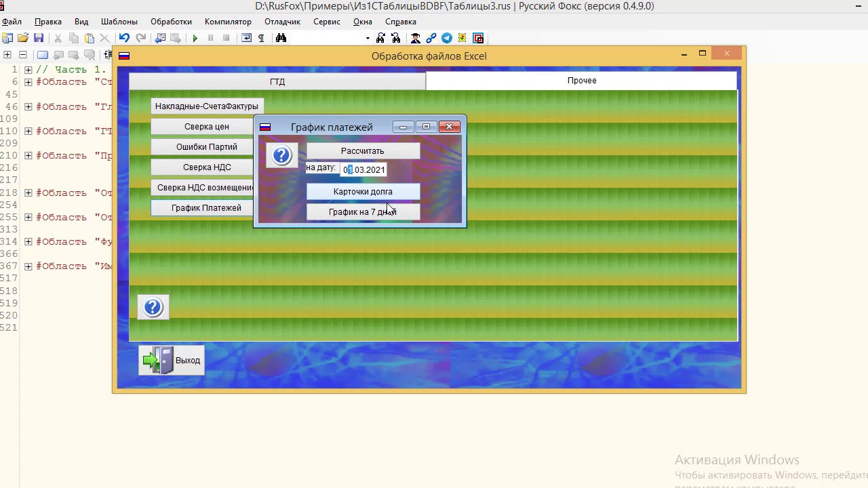Undo the last action

click(124, 38)
